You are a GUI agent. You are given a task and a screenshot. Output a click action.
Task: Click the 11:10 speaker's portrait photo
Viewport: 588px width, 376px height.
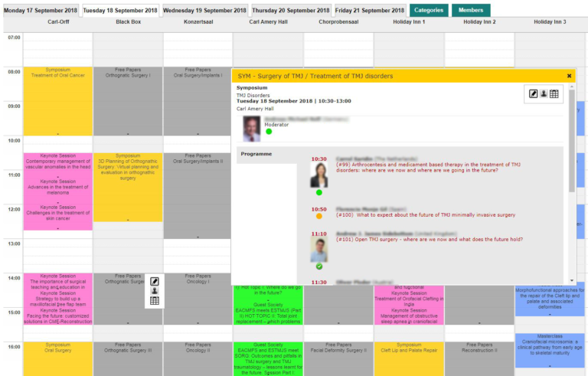[318, 250]
